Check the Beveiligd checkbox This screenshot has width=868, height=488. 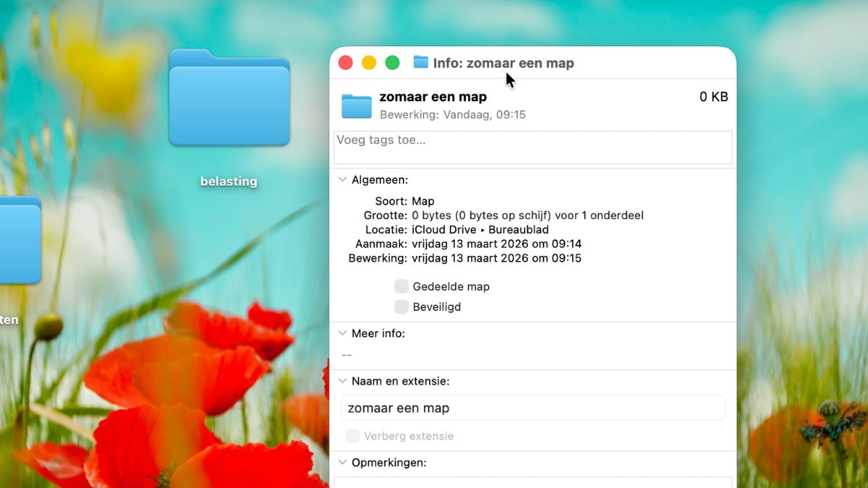[401, 307]
